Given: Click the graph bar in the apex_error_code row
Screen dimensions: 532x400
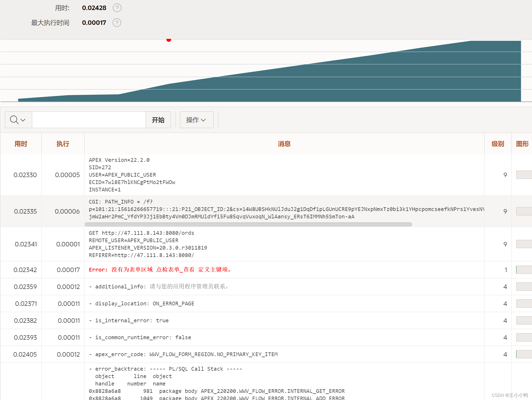Looking at the screenshot, I should click(x=524, y=354).
